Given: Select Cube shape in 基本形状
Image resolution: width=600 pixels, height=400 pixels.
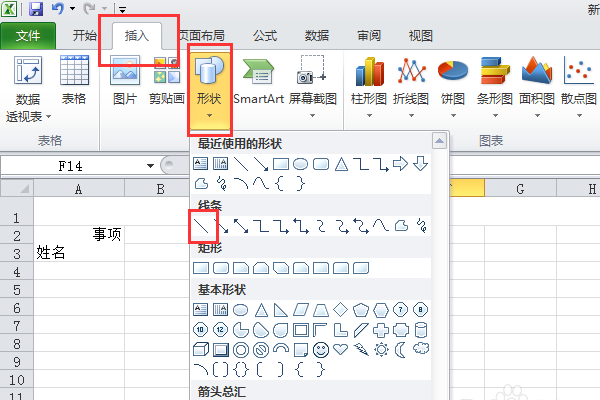Looking at the screenshot, I should pos(201,349).
